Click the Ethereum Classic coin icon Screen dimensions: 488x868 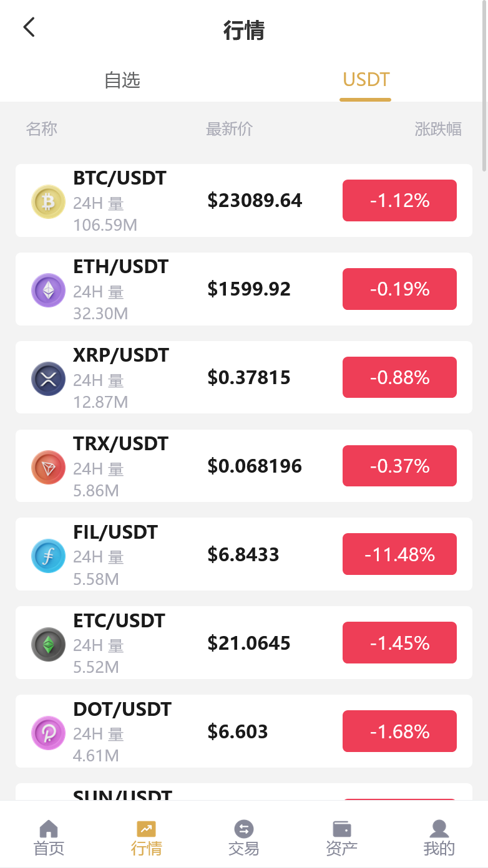[48, 644]
